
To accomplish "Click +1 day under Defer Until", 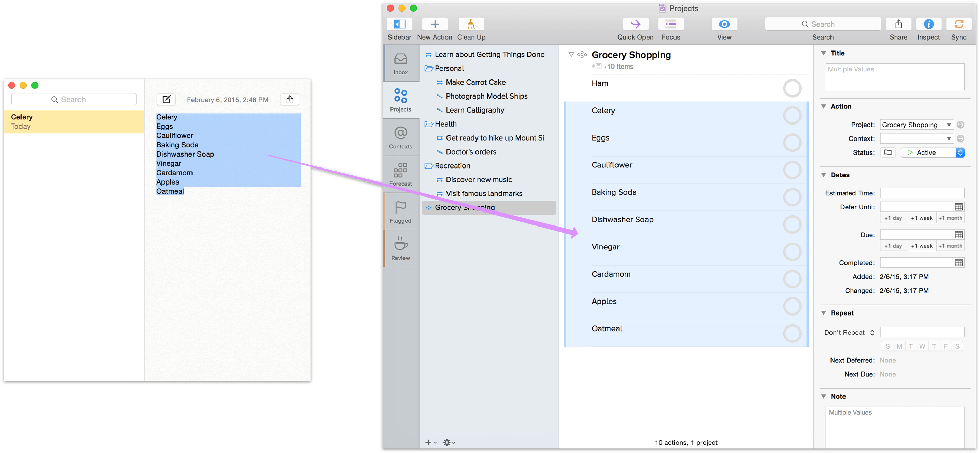I will pos(893,218).
